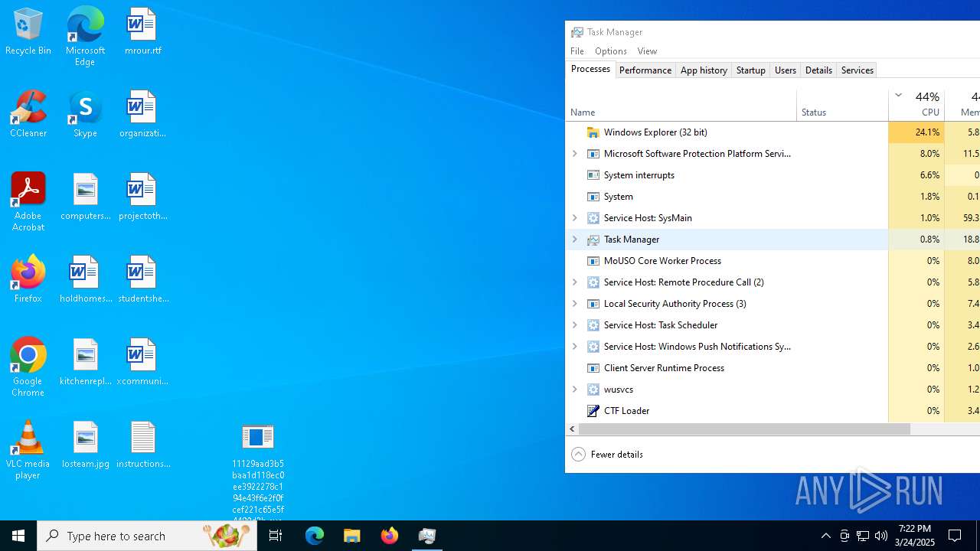Switch to the Services tab
The image size is (980, 551).
point(857,70)
